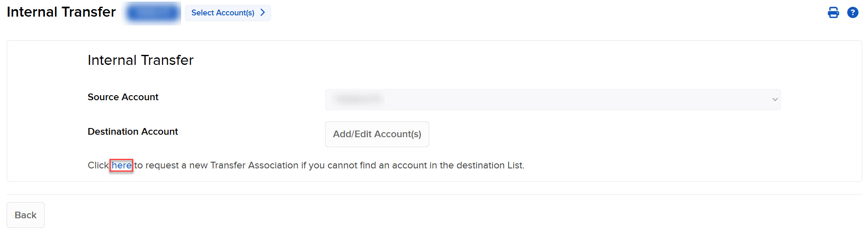Click the top Internal Transfer page title
868x232 pixels.
(61, 12)
